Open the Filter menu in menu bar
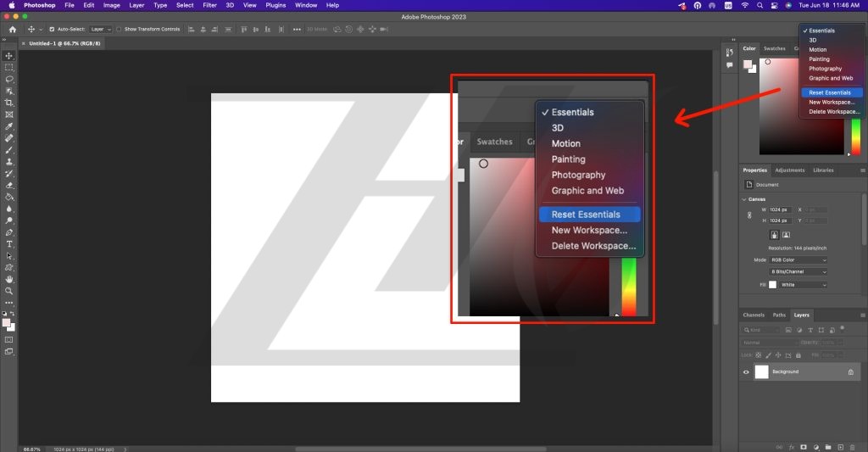 coord(209,5)
